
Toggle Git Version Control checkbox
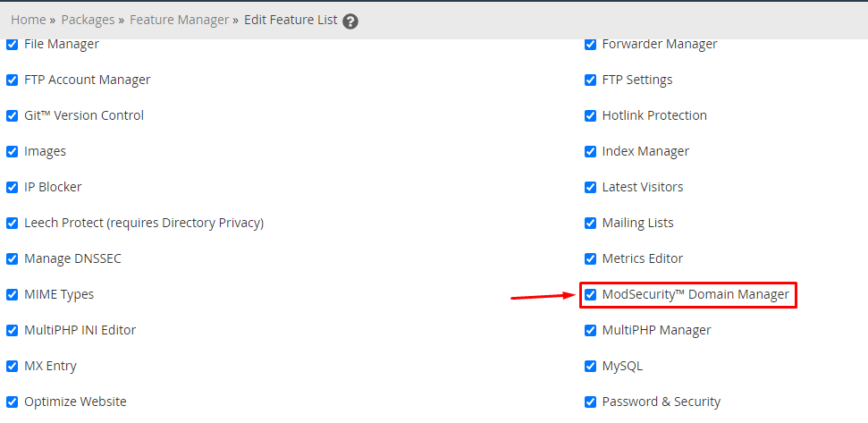(x=13, y=116)
